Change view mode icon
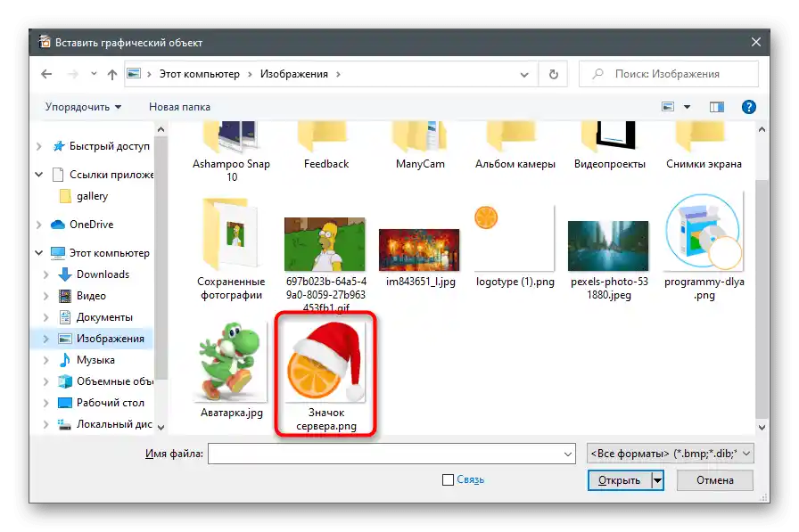Viewport: 799px width, 532px height. [x=668, y=107]
